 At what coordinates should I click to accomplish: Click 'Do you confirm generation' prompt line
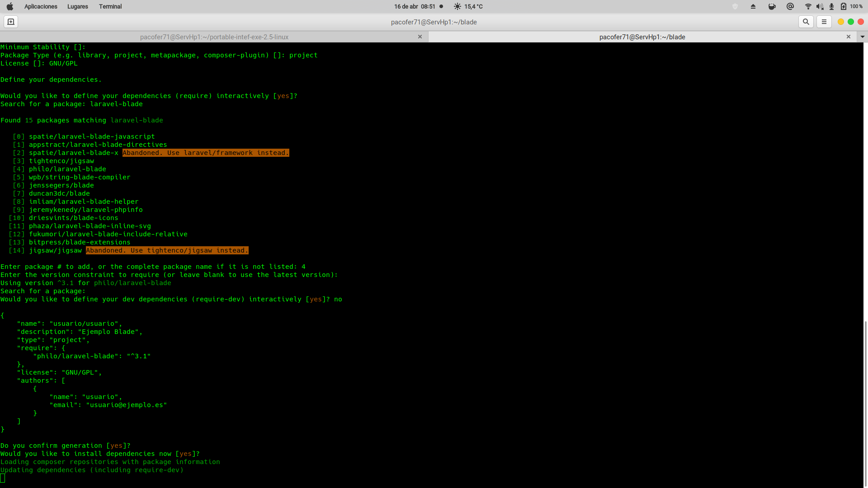click(66, 446)
